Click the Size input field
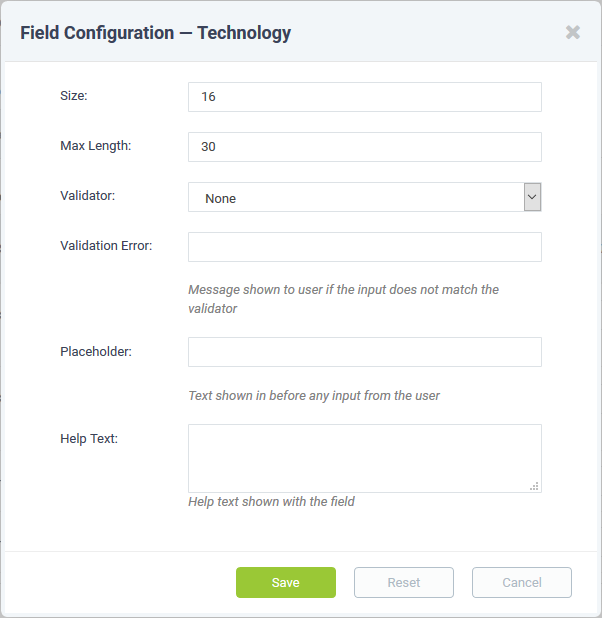This screenshot has height=618, width=602. (365, 97)
